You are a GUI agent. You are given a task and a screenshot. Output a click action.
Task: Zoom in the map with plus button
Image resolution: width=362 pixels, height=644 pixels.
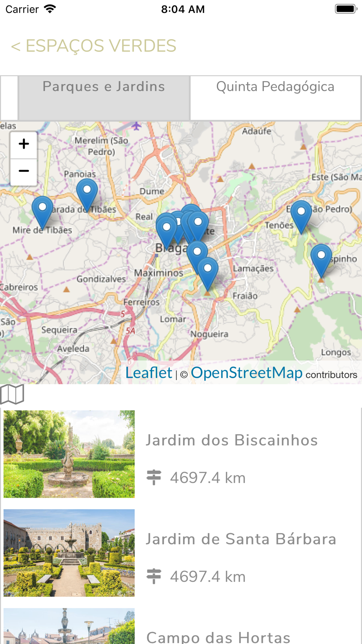pyautogui.click(x=24, y=144)
